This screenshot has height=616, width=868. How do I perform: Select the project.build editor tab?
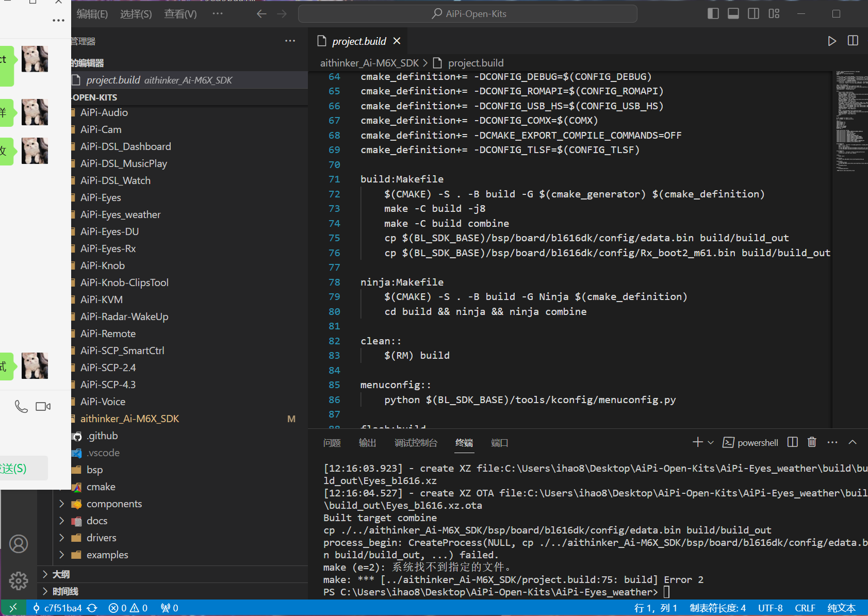click(x=359, y=41)
